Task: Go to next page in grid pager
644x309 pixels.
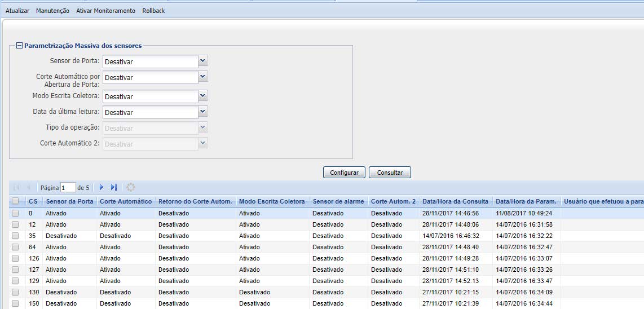Action: (102, 187)
